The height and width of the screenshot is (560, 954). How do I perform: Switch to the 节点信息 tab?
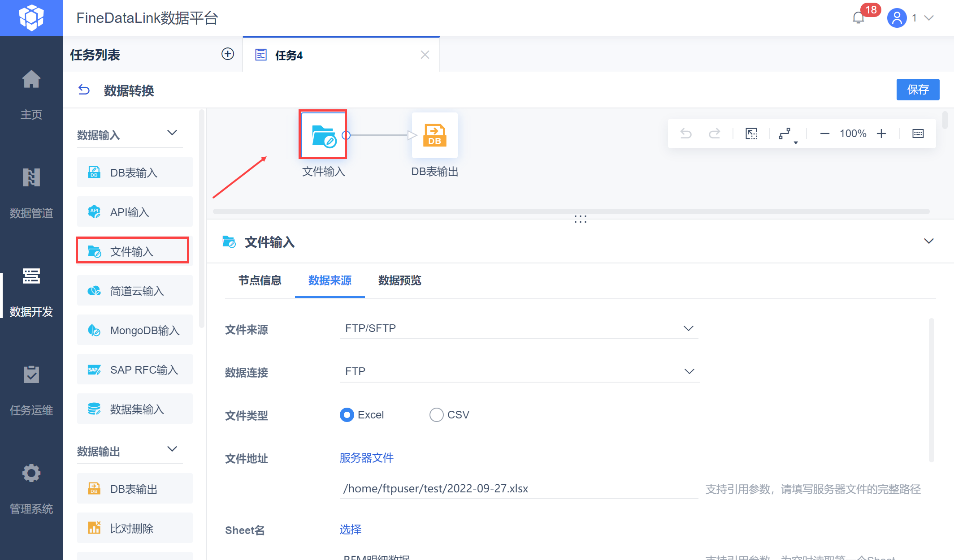(x=260, y=280)
